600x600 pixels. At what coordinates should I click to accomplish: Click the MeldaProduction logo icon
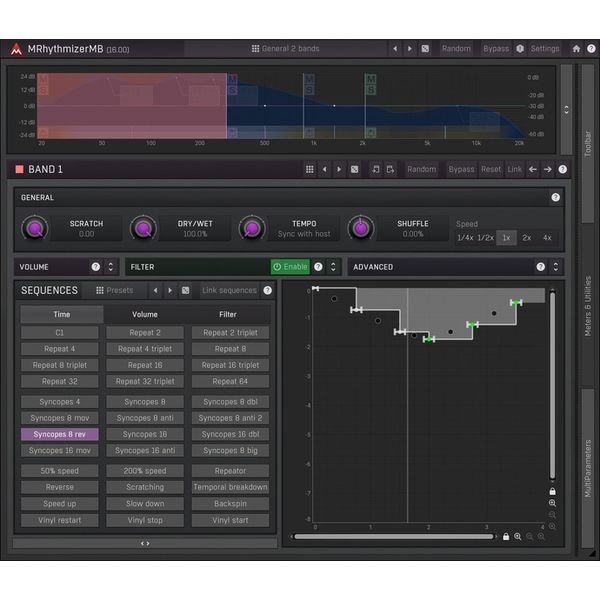click(16, 49)
